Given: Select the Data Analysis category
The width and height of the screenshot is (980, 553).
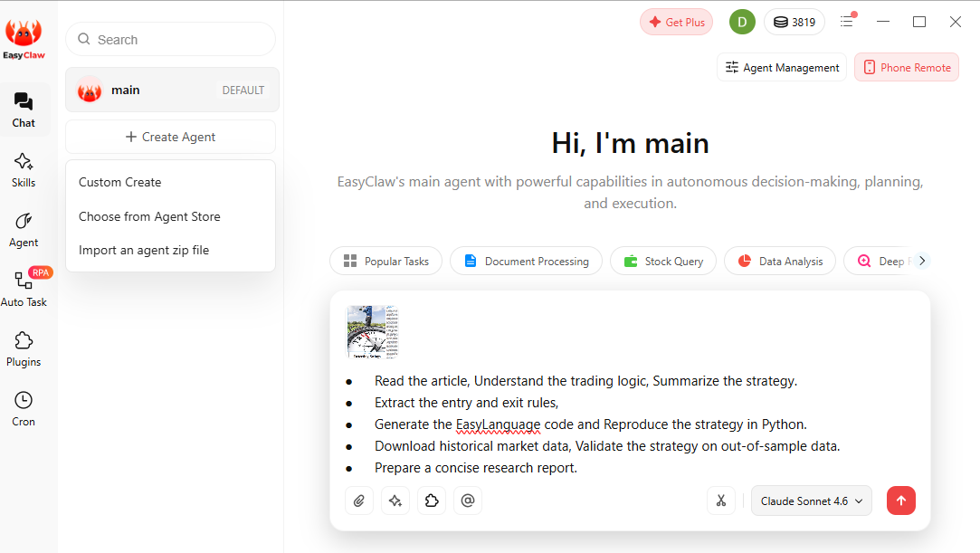Looking at the screenshot, I should (x=780, y=262).
